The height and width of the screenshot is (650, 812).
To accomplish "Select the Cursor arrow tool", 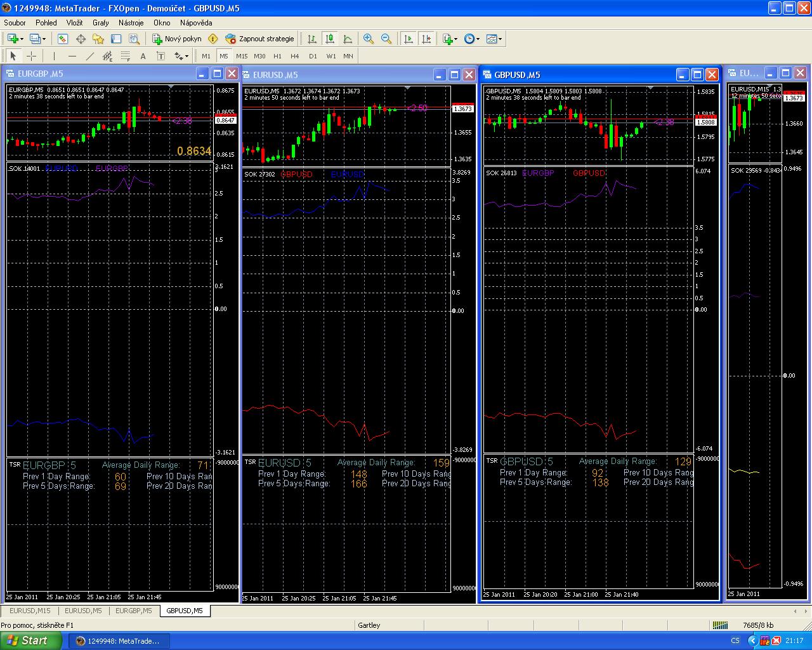I will [13, 56].
